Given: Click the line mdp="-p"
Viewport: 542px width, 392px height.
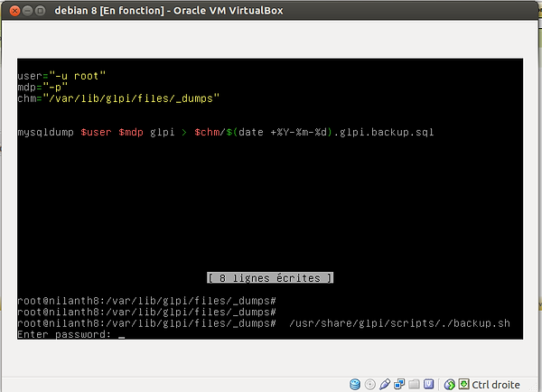Looking at the screenshot, I should [42, 87].
